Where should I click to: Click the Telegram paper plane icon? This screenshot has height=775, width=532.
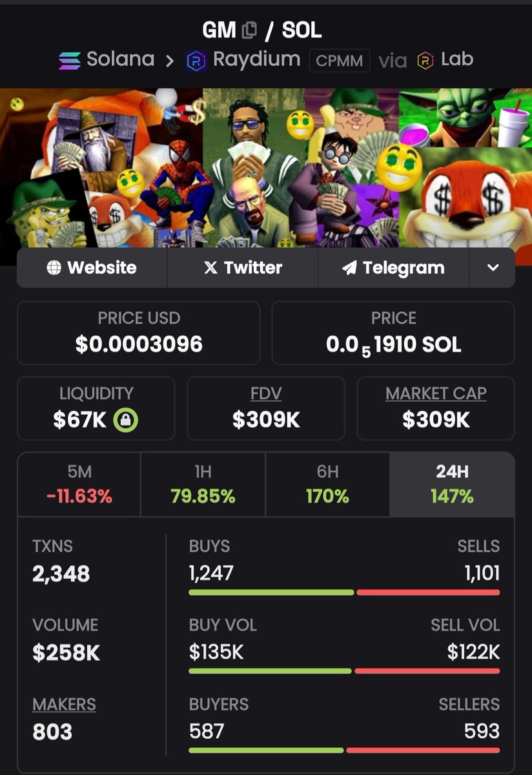(x=349, y=268)
